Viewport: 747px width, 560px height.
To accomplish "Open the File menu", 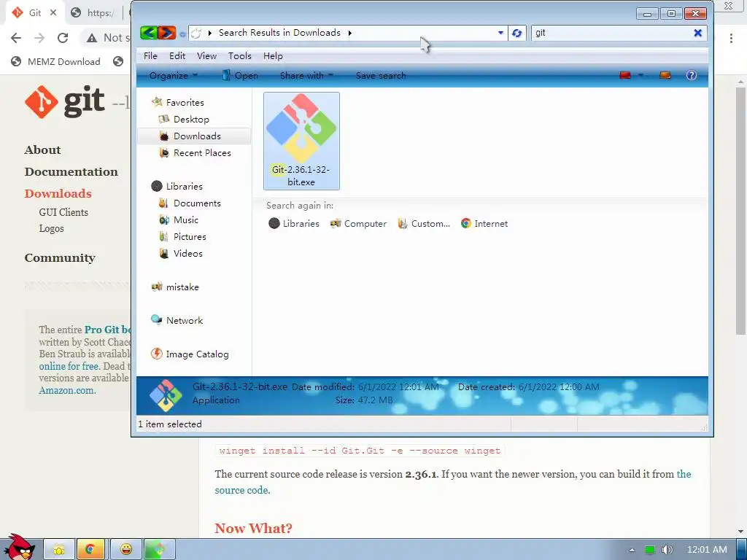I will 150,55.
